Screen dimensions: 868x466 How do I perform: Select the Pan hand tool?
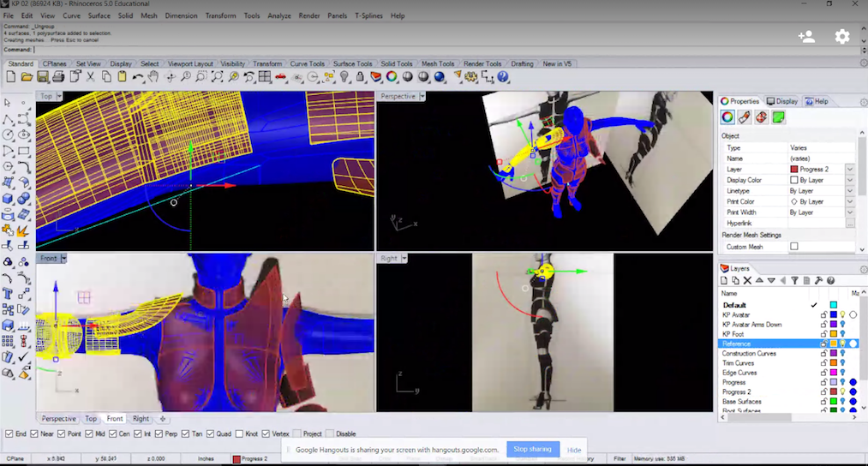(x=153, y=77)
